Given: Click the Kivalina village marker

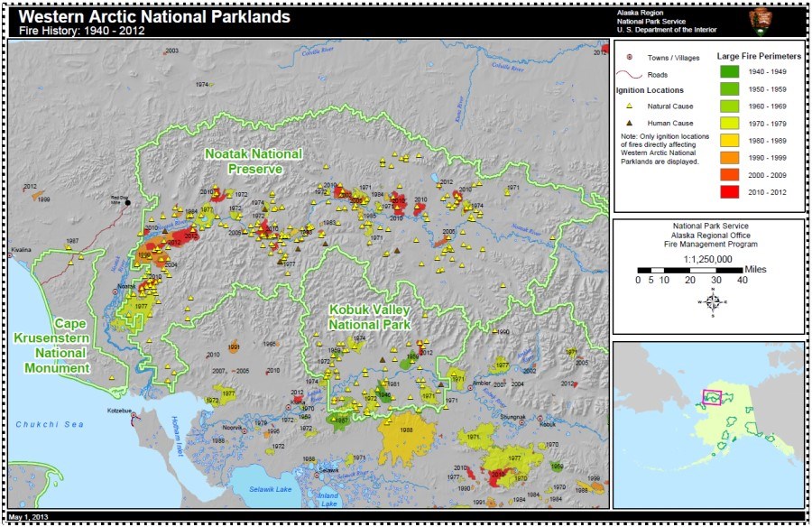Looking at the screenshot, I should (x=10, y=255).
